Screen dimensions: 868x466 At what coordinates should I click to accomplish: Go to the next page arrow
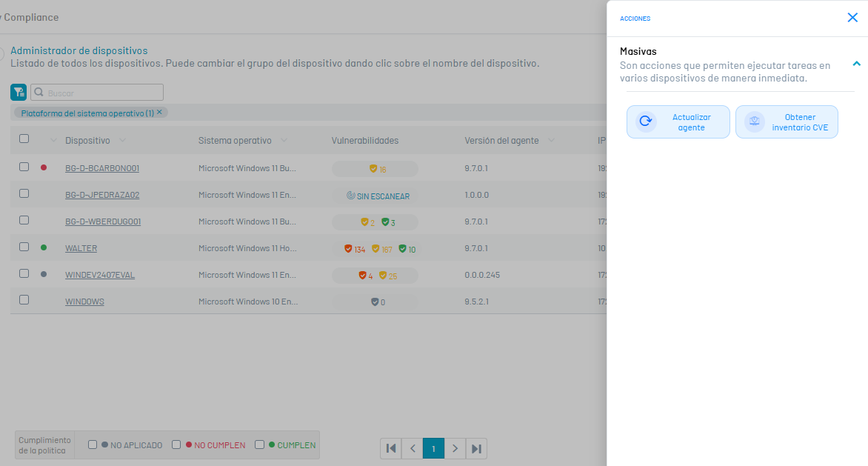pos(455,448)
